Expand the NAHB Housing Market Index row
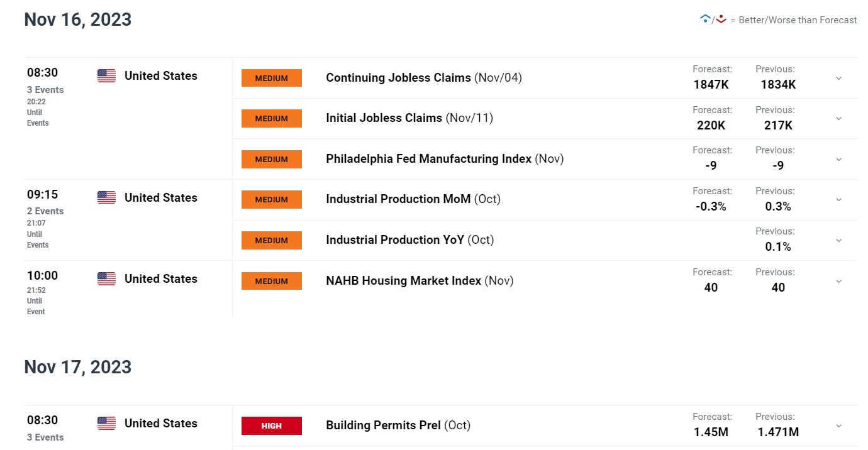868x450 pixels. pos(838,281)
